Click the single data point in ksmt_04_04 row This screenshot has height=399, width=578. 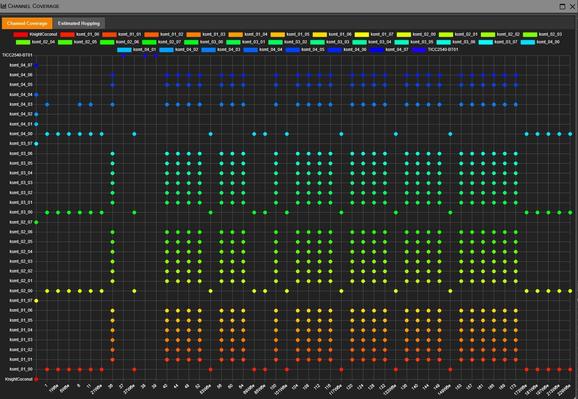coord(36,95)
